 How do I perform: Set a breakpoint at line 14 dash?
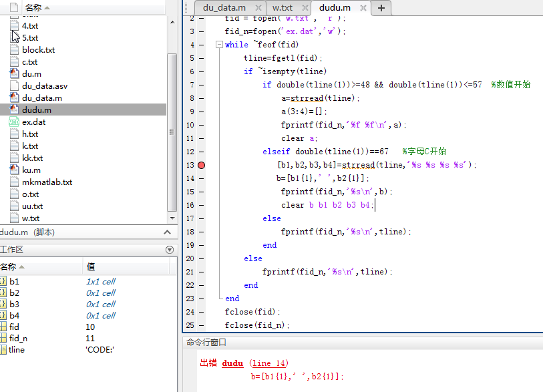click(x=201, y=179)
